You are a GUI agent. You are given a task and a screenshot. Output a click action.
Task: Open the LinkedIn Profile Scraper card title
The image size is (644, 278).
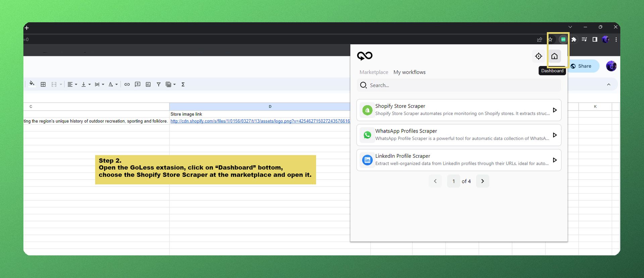[x=402, y=156]
